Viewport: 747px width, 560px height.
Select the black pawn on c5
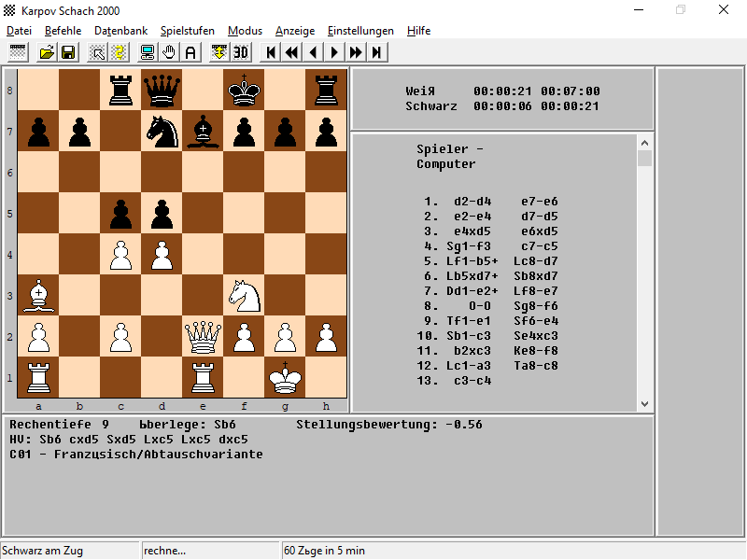click(x=120, y=213)
